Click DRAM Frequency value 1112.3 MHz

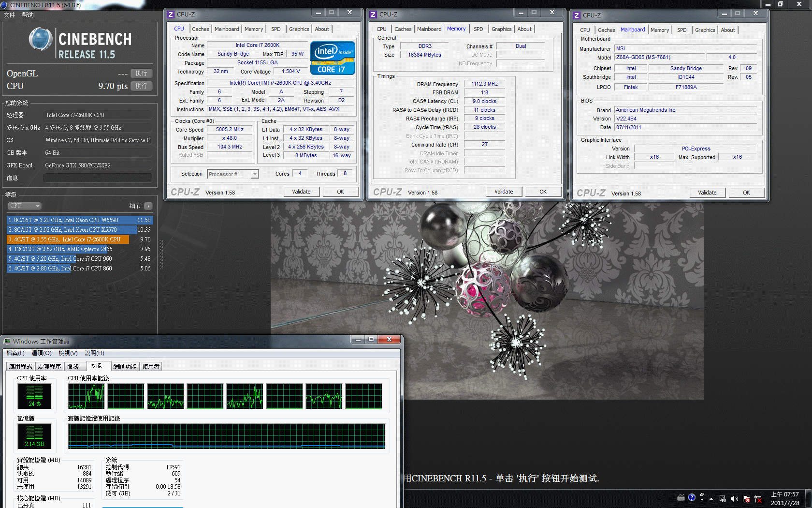pos(484,84)
